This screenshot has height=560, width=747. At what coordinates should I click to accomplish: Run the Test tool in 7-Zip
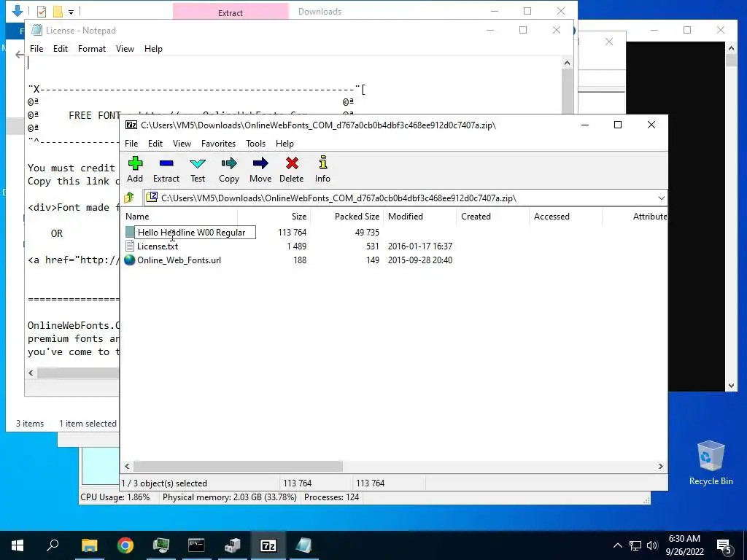198,169
